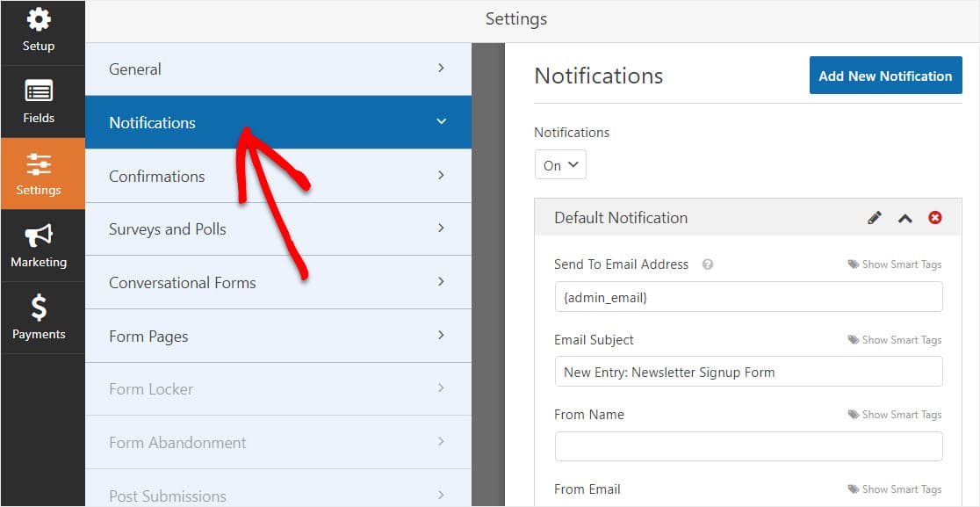Open the Notifications On dropdown
This screenshot has width=980, height=507.
[560, 165]
